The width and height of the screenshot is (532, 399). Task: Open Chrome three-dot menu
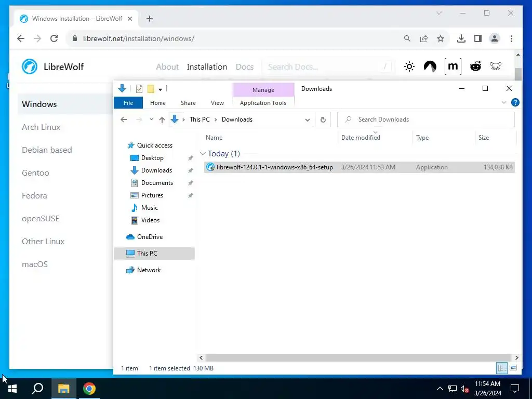(511, 38)
